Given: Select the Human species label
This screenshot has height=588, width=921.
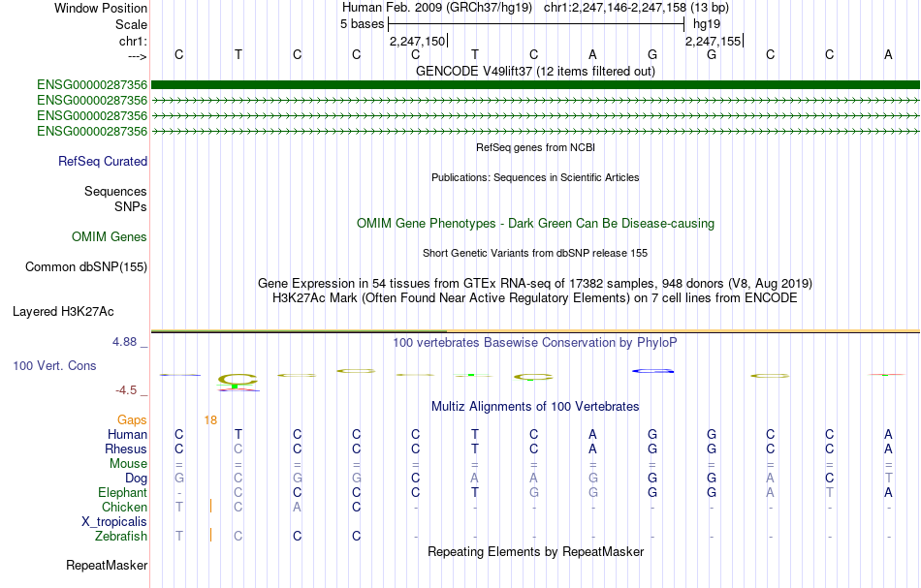Looking at the screenshot, I should click(127, 434).
